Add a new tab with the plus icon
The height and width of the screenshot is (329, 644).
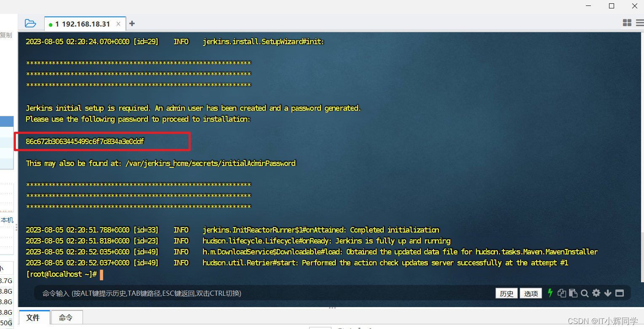132,24
